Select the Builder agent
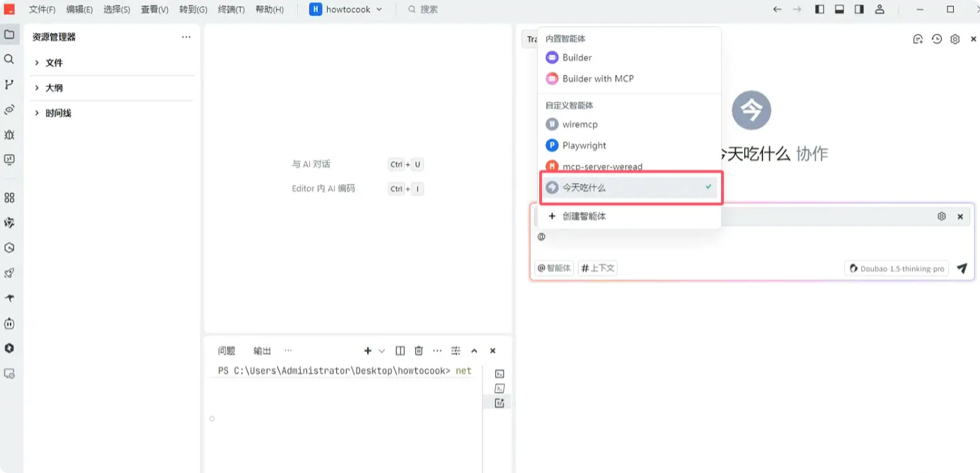This screenshot has height=473, width=980. [629, 57]
